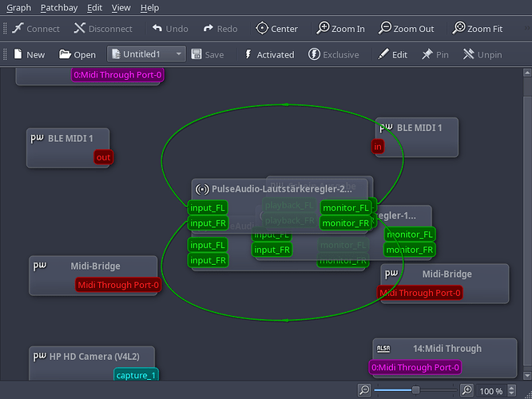Screen dimensions: 532x399
Task: Click PulseAudio-Lautstärkeregler-2 node title
Action: (x=281, y=189)
